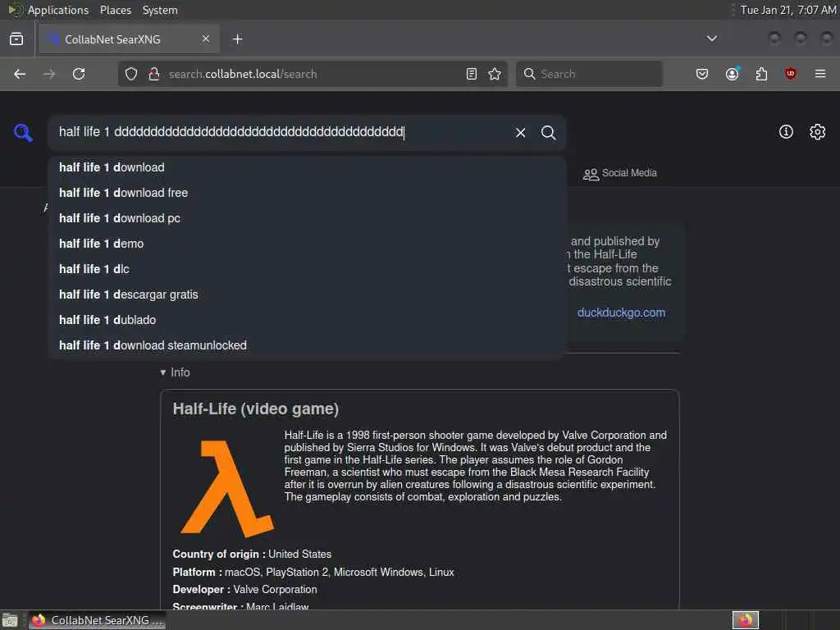Open the extensions puzzle icon
This screenshot has width=840, height=630.
pyautogui.click(x=761, y=74)
